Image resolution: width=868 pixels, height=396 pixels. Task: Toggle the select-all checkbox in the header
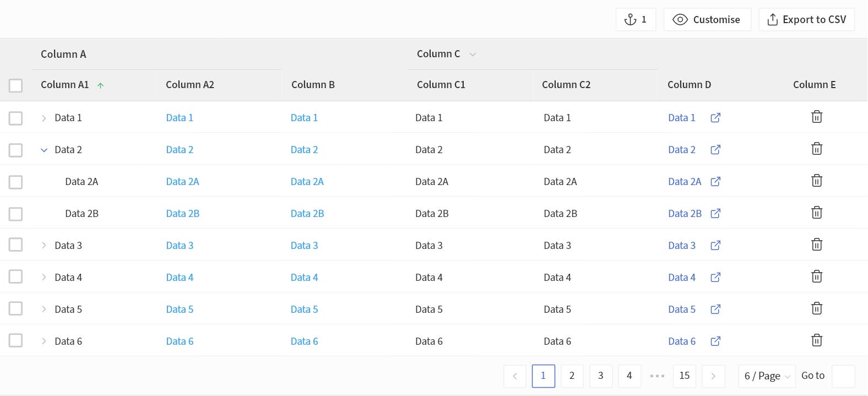15,85
